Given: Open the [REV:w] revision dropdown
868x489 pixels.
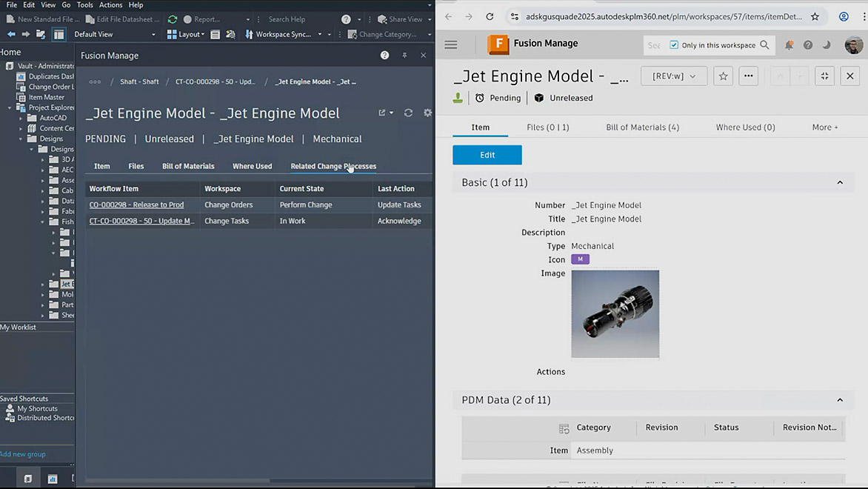Looking at the screenshot, I should point(674,76).
